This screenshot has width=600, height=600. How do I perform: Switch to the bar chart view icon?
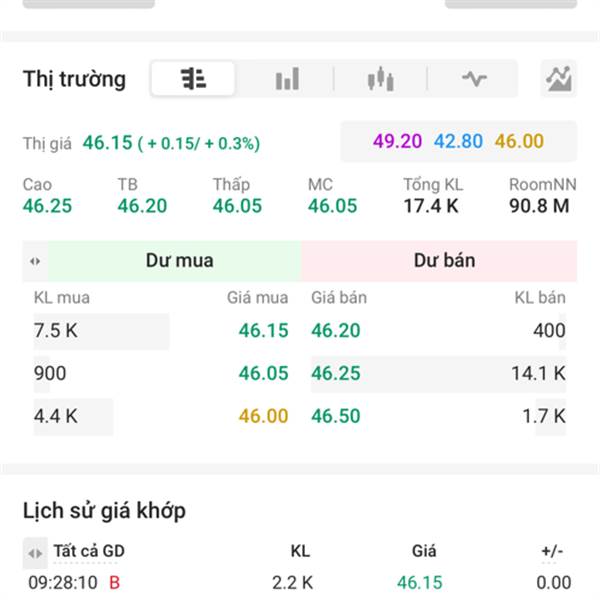tap(287, 78)
